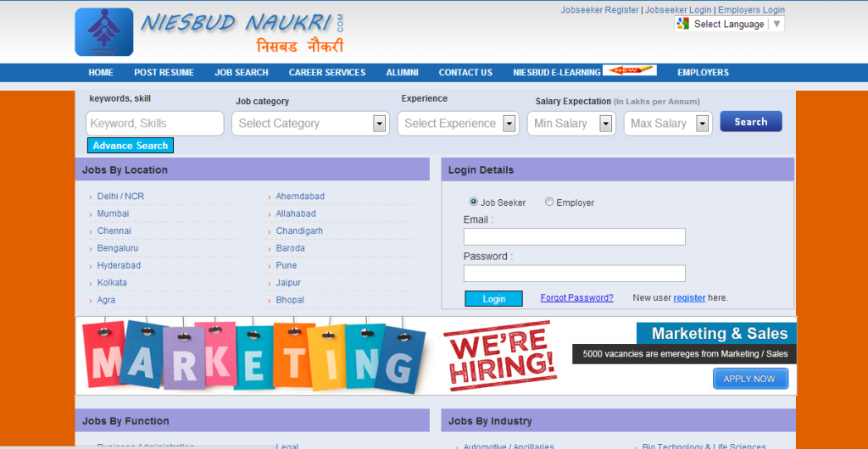
Task: Open ALUMNI menu item
Action: tap(403, 73)
